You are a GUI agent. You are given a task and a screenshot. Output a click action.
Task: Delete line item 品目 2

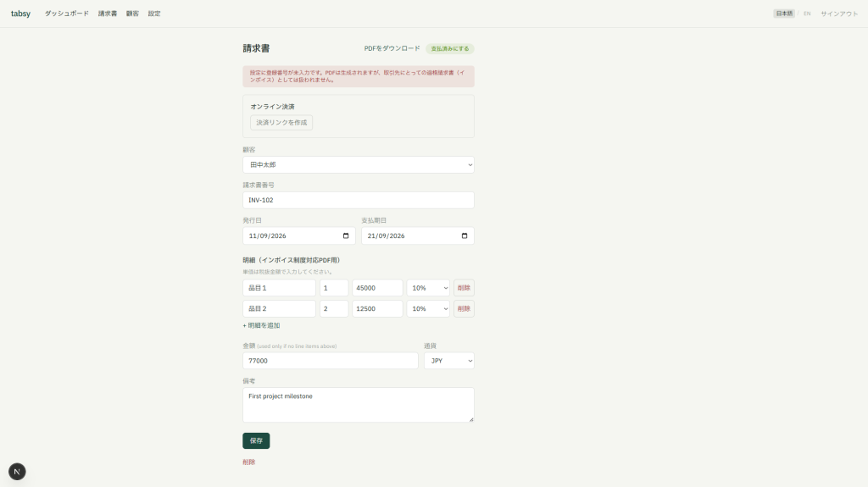[x=464, y=309]
